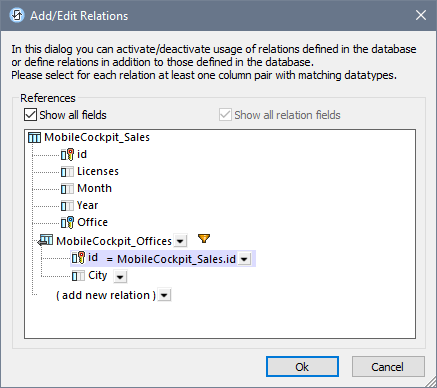Click the Cancel button

click(x=388, y=367)
